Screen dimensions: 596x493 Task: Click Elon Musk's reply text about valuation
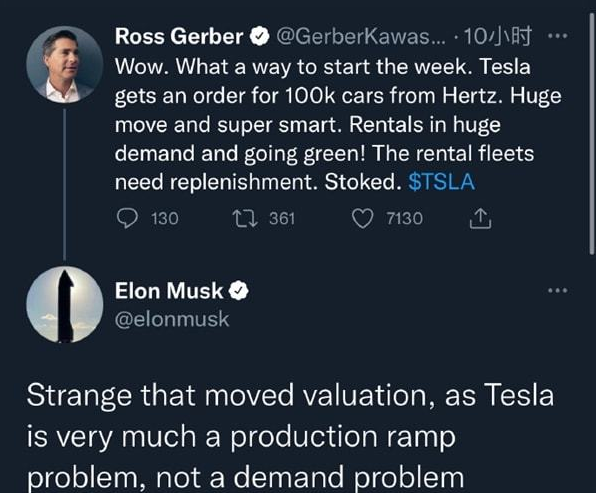[290, 436]
